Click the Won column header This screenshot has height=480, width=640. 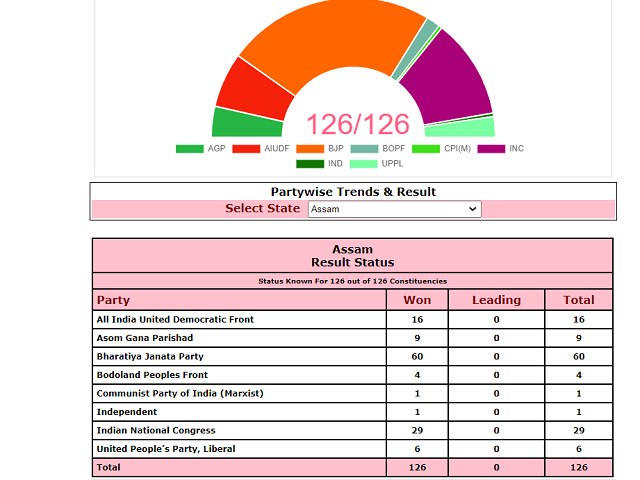pyautogui.click(x=417, y=300)
